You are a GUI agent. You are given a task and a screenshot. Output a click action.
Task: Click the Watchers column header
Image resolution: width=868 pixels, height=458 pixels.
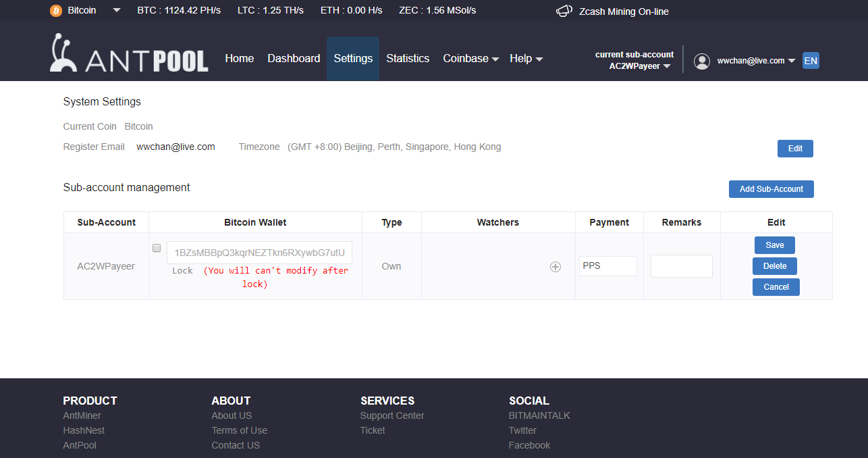[498, 222]
